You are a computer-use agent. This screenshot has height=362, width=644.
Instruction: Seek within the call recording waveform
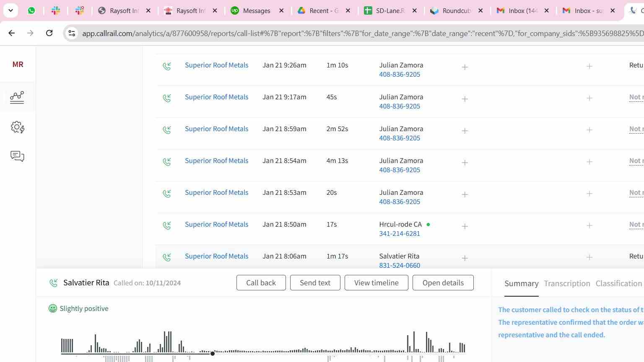click(263, 346)
